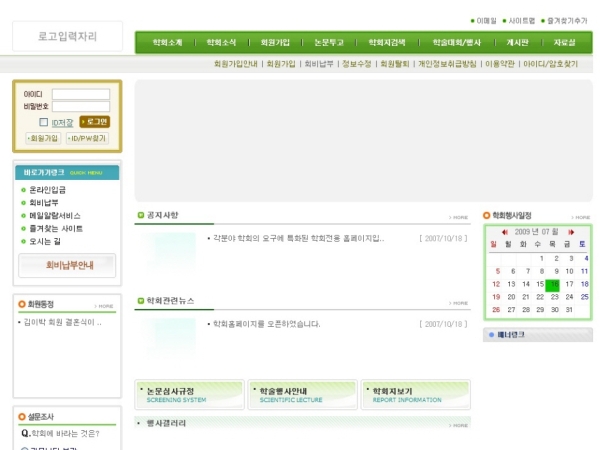Click the 아이디 input field
This screenshot has width=600, height=450.
pyautogui.click(x=81, y=94)
